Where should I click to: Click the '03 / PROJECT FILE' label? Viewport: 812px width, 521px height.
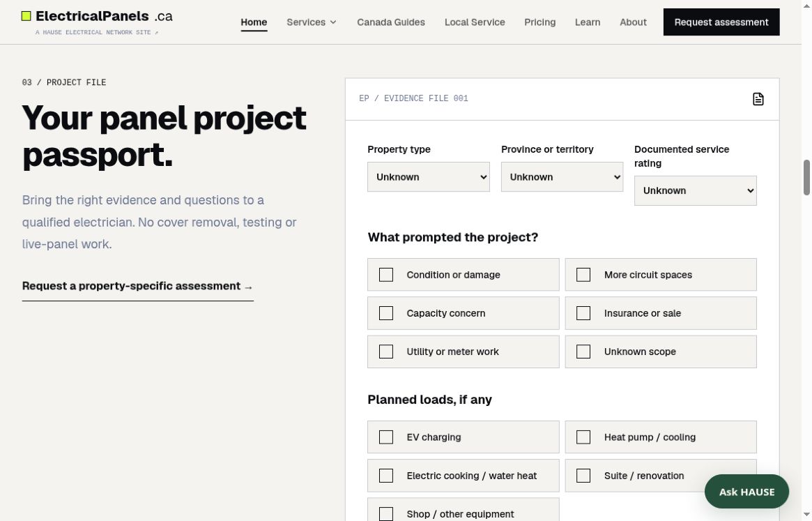(x=63, y=82)
